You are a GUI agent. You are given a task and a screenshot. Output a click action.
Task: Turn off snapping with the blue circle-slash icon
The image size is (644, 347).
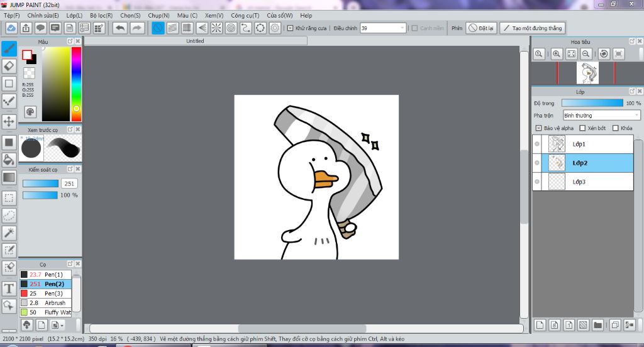point(158,28)
